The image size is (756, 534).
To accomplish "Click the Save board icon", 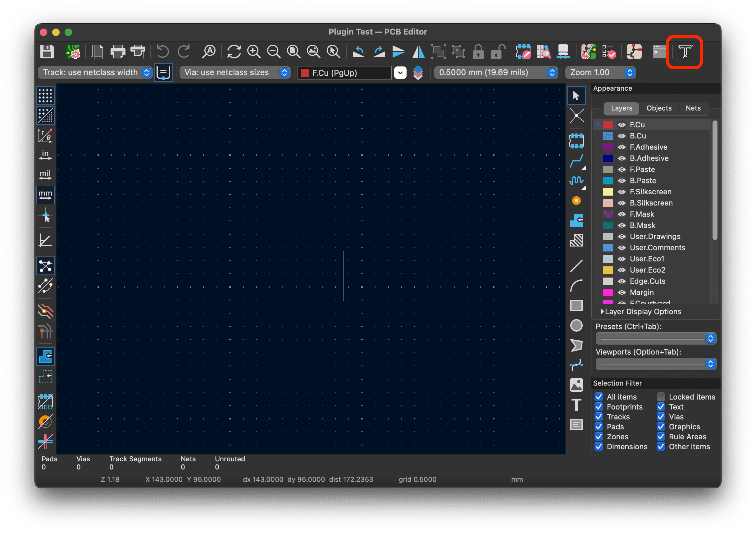I will point(47,52).
